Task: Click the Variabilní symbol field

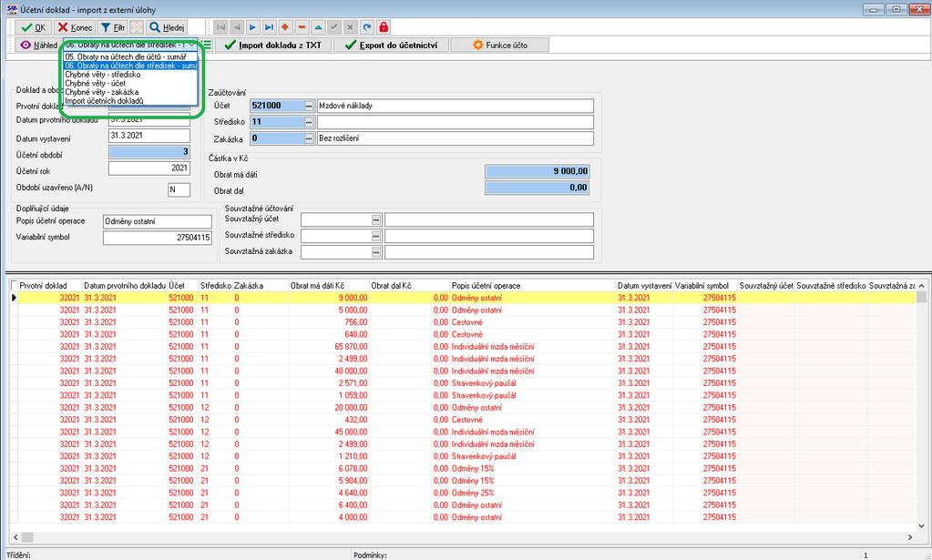Action: coord(157,238)
